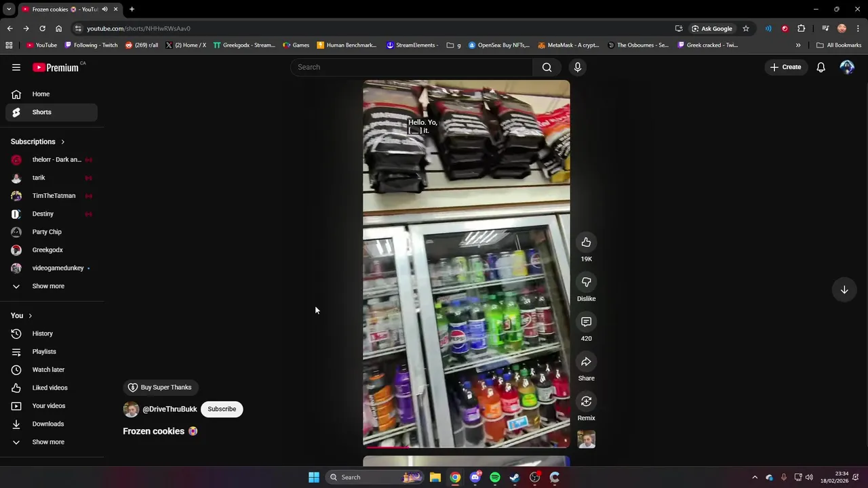The width and height of the screenshot is (868, 488).
Task: Open the @DriveThruBukk channel link
Action: [170, 409]
